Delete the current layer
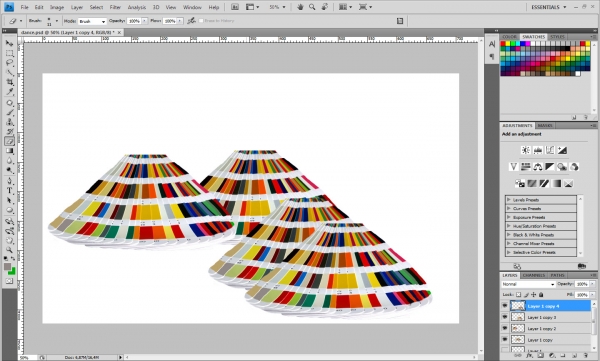The width and height of the screenshot is (600, 361). pyautogui.click(x=585, y=356)
